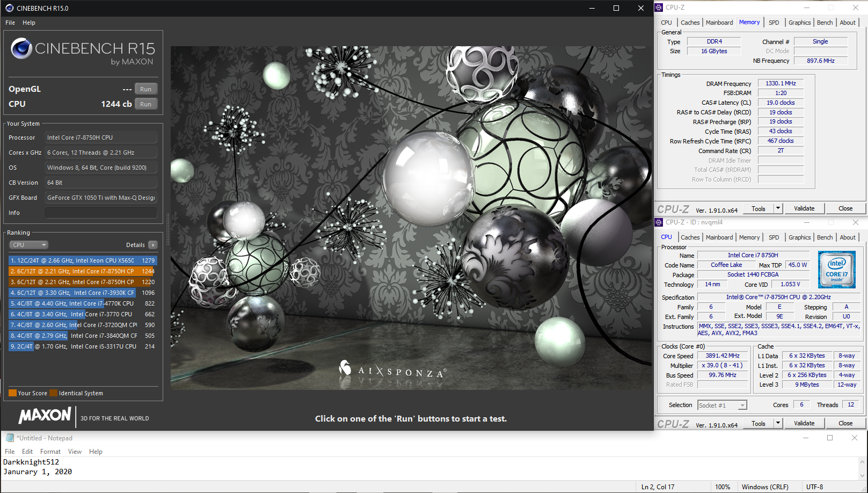The height and width of the screenshot is (493, 868).
Task: Click the Core Speed value 3891.42 MHz
Action: 723,356
